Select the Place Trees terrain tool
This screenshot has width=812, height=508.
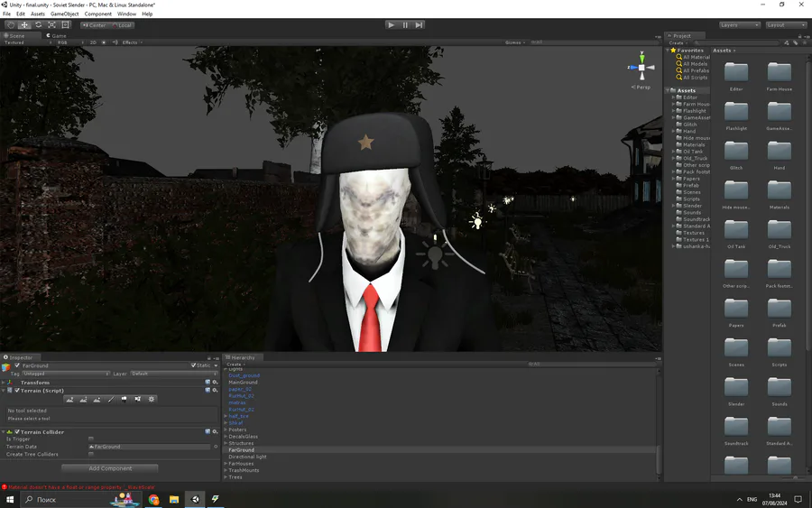(125, 399)
